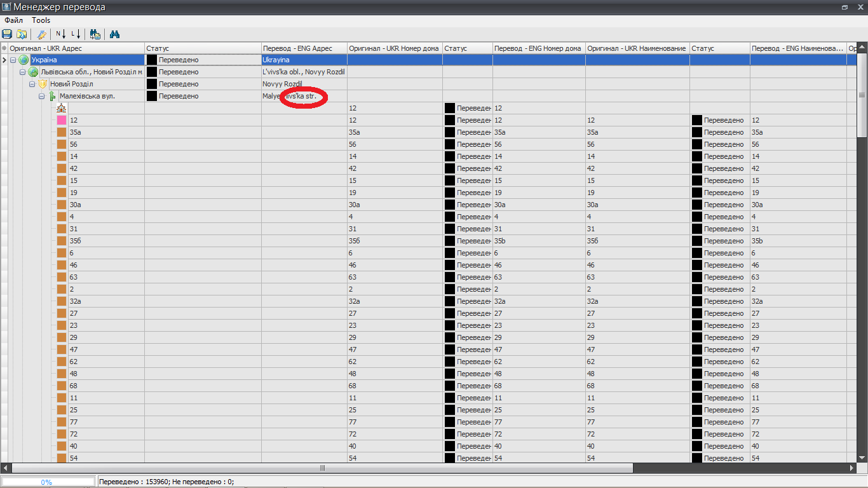Collapse the Львівська обл. tree node
868x488 pixels.
coord(22,72)
